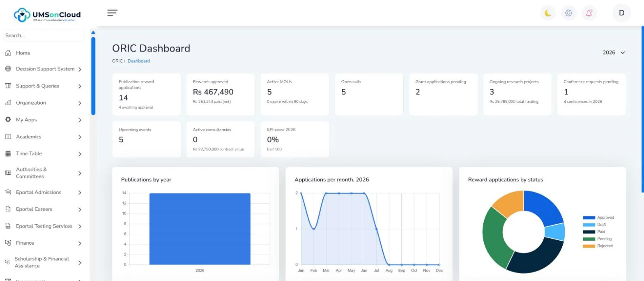Click the My Apps gear icon
Viewport: 644px width, 281px height.
8,119
